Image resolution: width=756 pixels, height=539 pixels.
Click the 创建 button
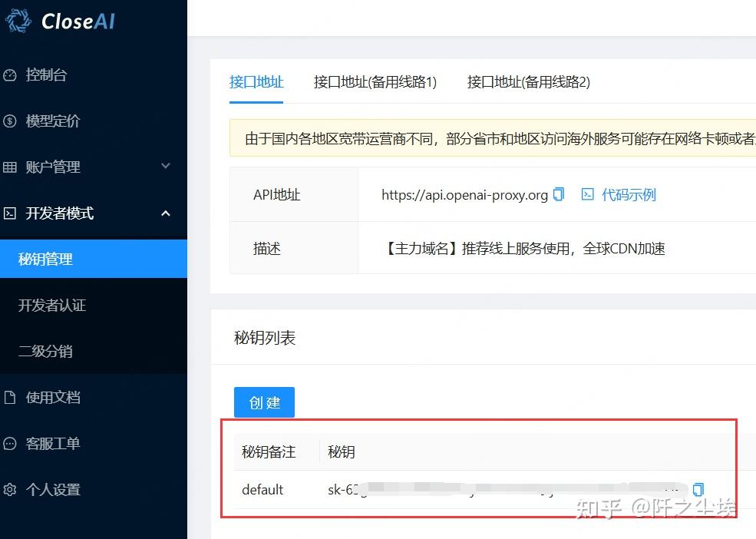click(x=264, y=402)
